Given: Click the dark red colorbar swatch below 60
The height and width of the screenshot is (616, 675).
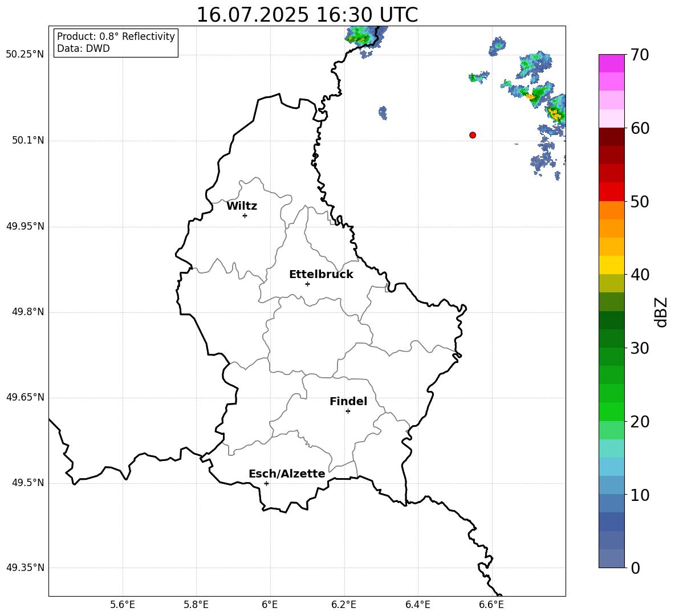Looking at the screenshot, I should coord(612,137).
